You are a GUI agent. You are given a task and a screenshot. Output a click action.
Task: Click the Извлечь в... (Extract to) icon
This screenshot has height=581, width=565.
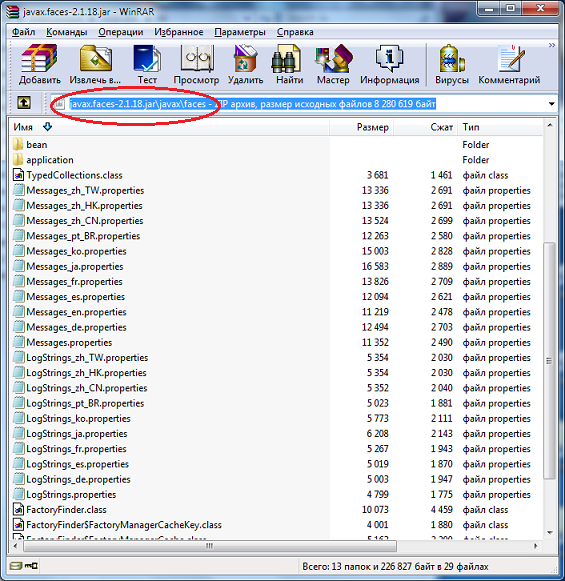coord(96,59)
